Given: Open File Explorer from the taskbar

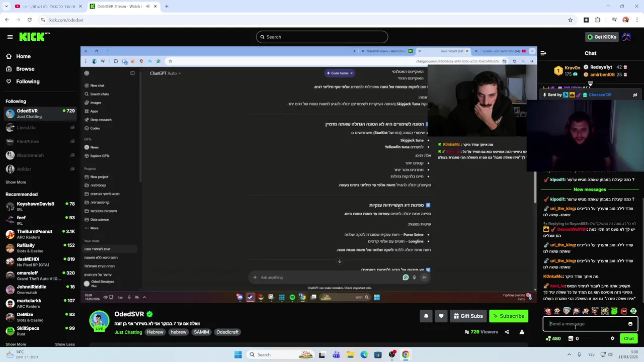Looking at the screenshot, I should click(350, 354).
